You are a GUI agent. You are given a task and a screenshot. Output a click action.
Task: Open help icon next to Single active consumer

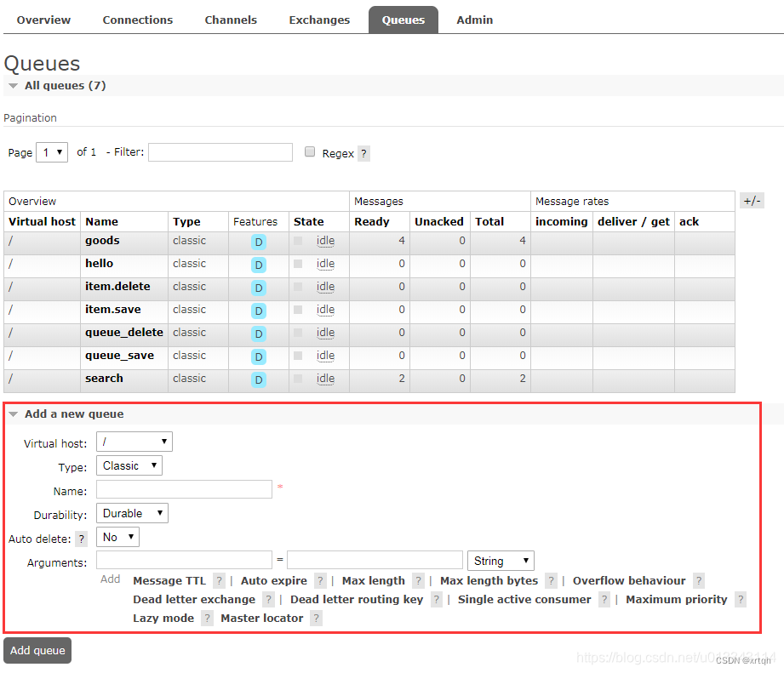point(604,599)
